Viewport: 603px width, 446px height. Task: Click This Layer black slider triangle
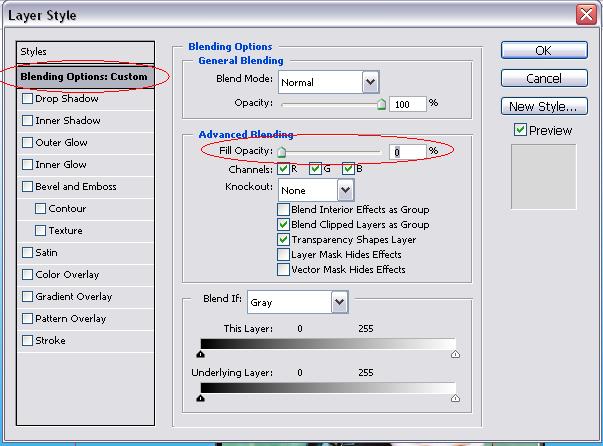(x=200, y=354)
